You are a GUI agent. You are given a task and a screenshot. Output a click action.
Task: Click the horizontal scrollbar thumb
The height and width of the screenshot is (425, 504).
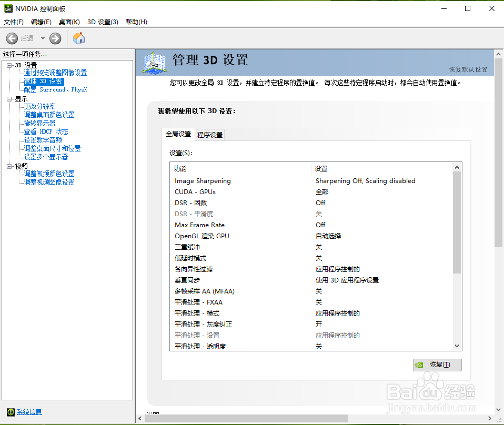pyautogui.click(x=246, y=418)
